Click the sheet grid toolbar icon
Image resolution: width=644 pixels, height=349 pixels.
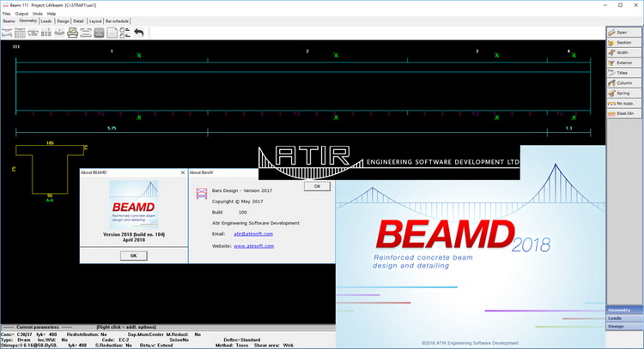112,33
